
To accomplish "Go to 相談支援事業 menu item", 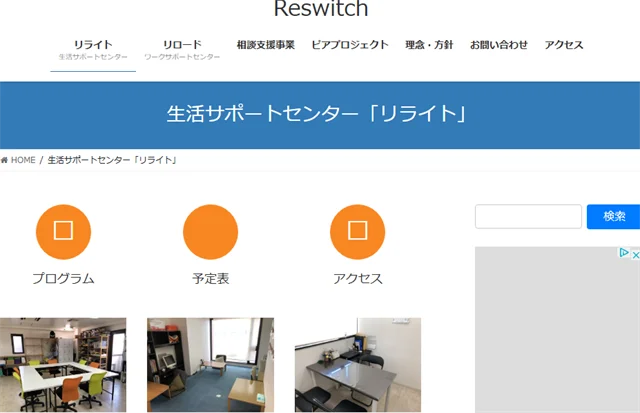I will coord(265,45).
